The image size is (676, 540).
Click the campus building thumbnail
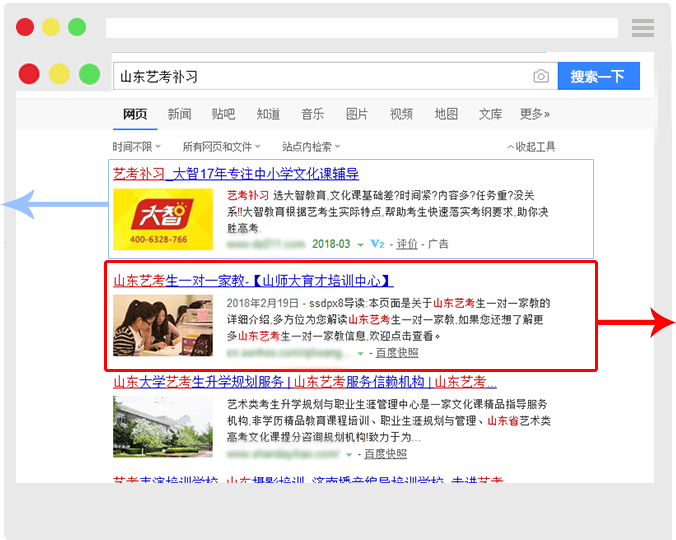[x=163, y=427]
